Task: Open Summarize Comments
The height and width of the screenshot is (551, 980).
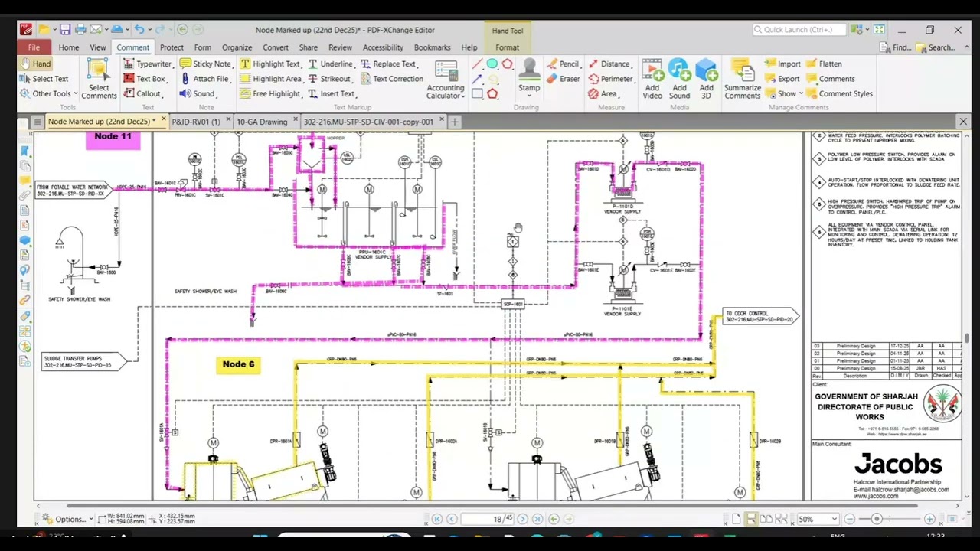Action: [743, 80]
